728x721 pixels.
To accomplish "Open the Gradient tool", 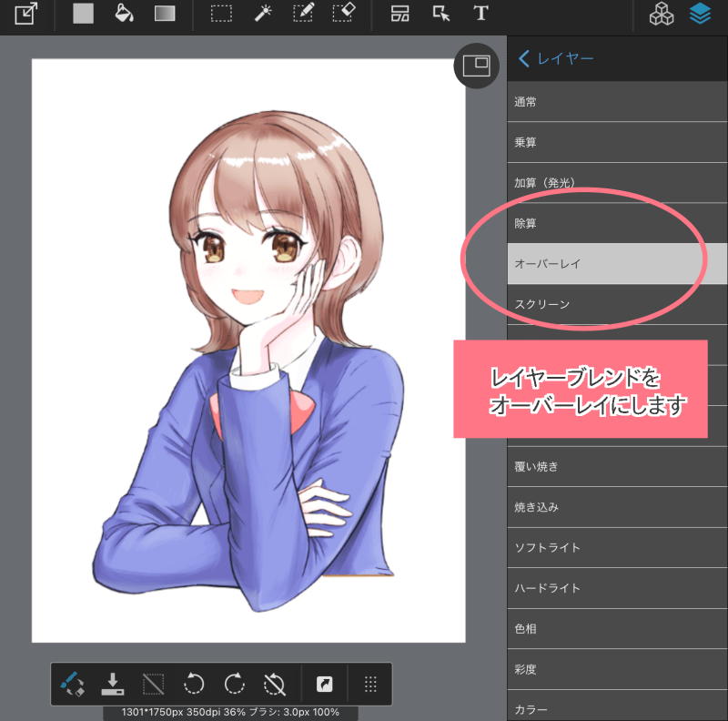I will 167,15.
